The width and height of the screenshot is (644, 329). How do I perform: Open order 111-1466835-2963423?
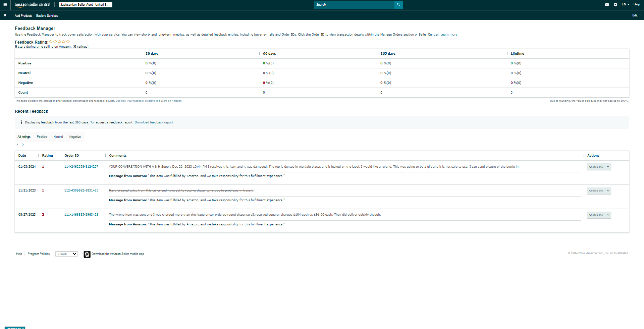click(x=82, y=215)
